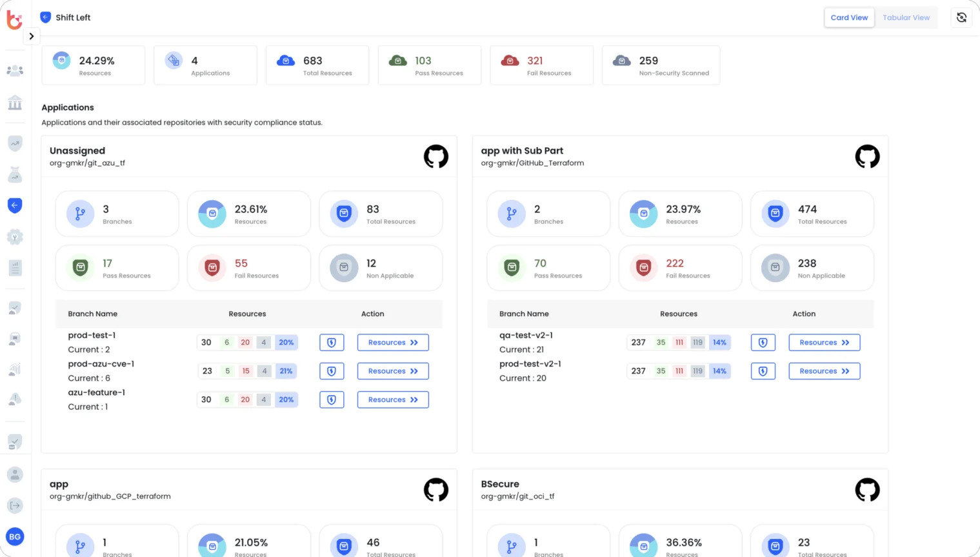The width and height of the screenshot is (980, 557).
Task: Open the reports document icon in the sidebar
Action: tap(14, 267)
